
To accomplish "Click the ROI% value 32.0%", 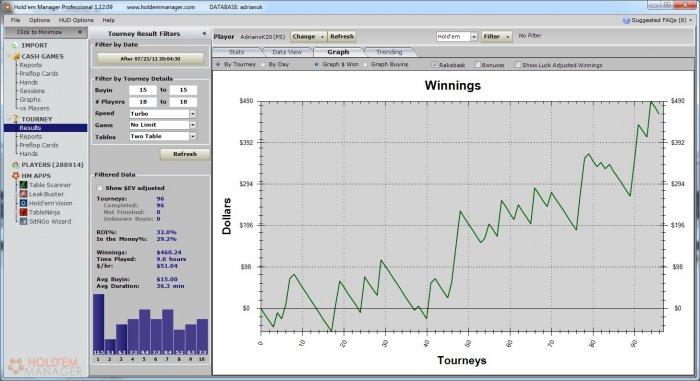I will 166,232.
